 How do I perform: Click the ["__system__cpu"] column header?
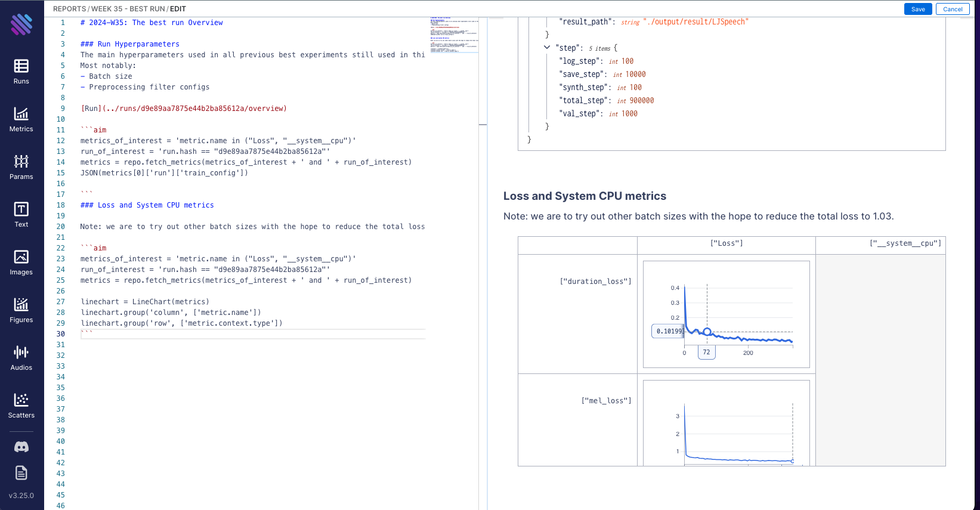(x=905, y=243)
